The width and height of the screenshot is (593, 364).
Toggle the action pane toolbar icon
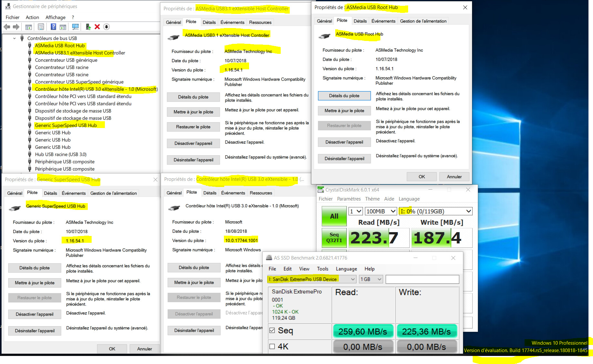[63, 27]
